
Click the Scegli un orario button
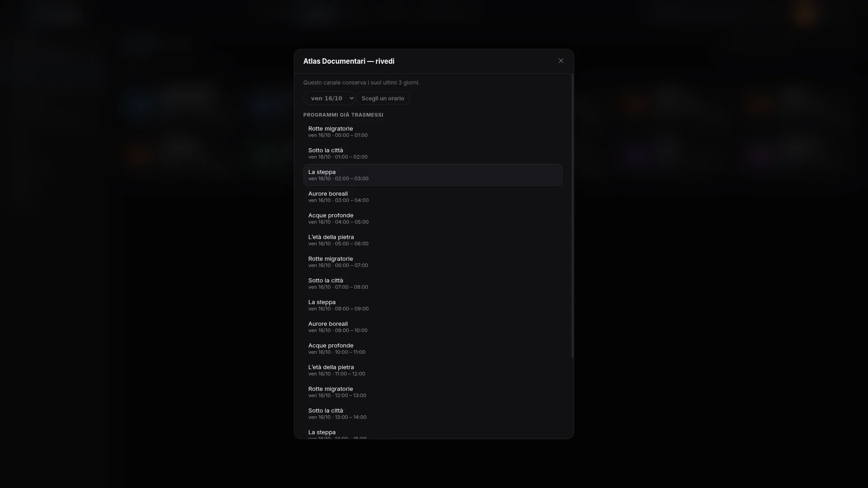(x=382, y=99)
